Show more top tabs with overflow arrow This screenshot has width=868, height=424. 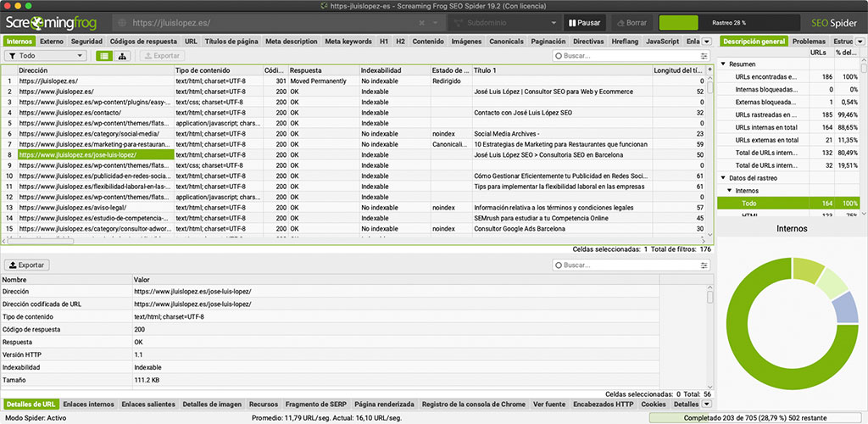coord(707,41)
